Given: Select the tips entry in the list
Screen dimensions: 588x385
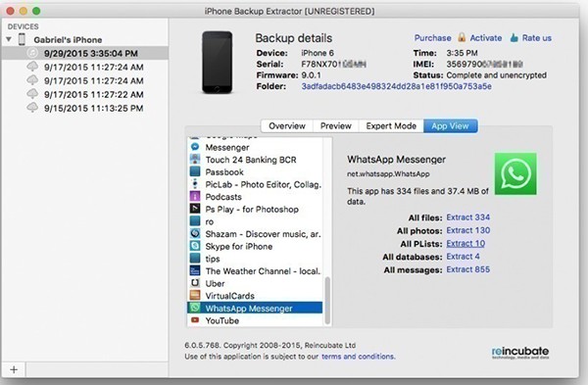Looking at the screenshot, I should click(213, 259).
